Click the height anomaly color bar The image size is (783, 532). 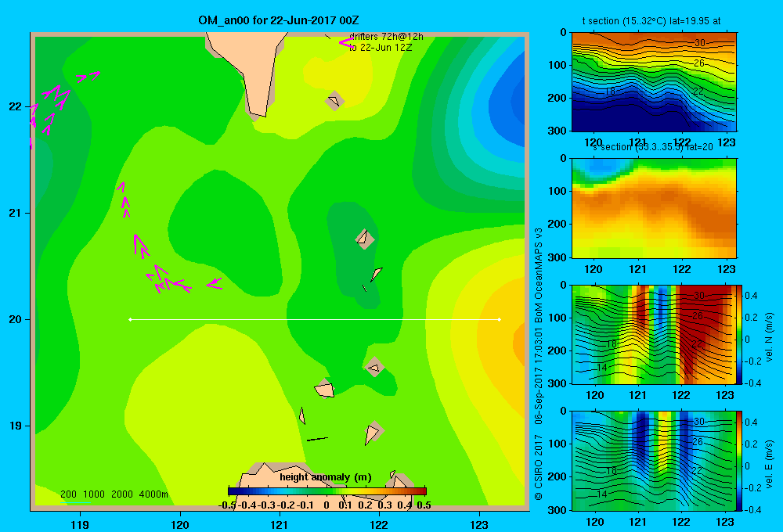click(x=327, y=491)
